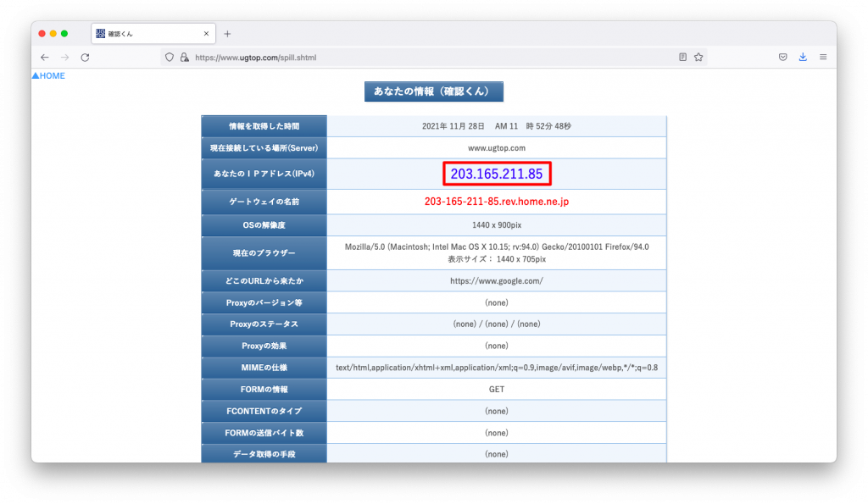Click the ▲HOME link
Image resolution: width=868 pixels, height=504 pixels.
click(x=47, y=75)
